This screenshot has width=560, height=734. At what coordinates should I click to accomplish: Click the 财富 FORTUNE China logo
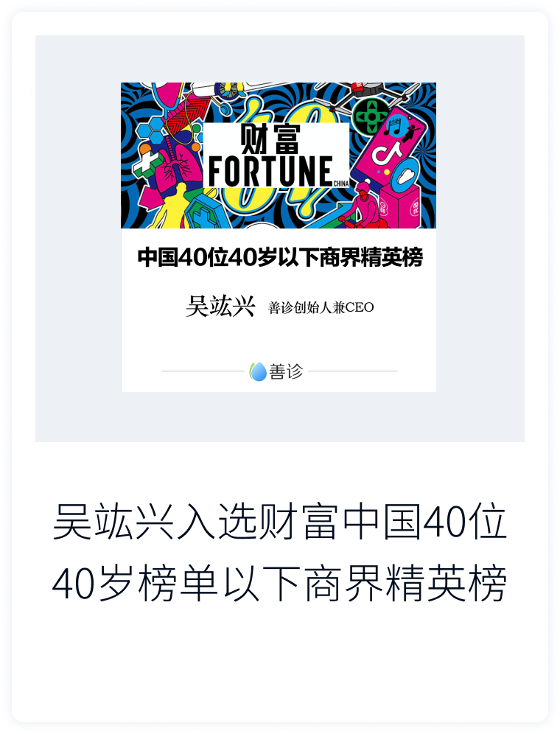point(276,155)
